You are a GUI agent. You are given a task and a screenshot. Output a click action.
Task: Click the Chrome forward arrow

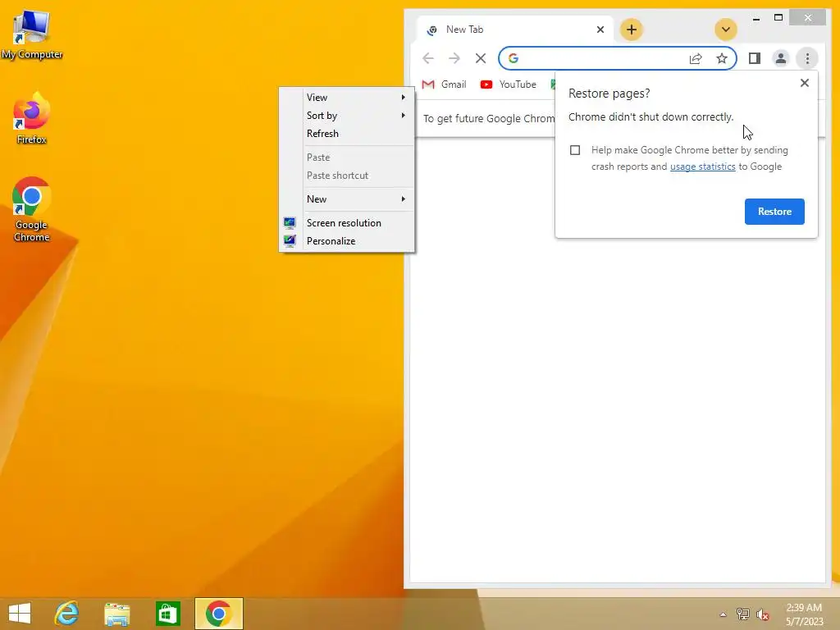pyautogui.click(x=454, y=58)
